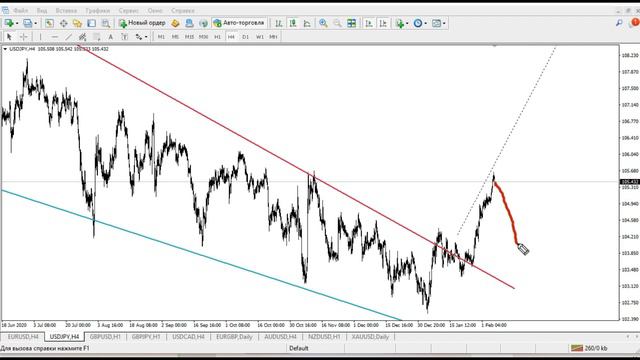Toggle chart shift from right border
Screen dimensions: 640x360
click(383, 23)
